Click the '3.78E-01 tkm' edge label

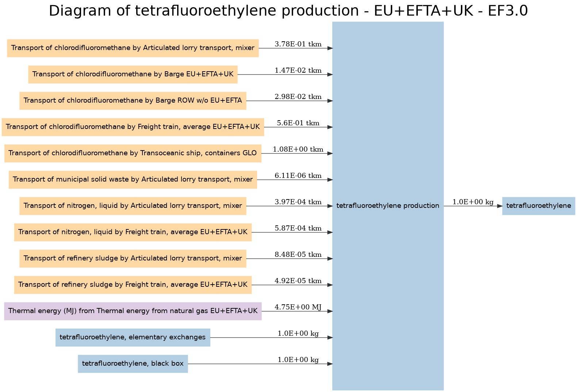pos(298,44)
